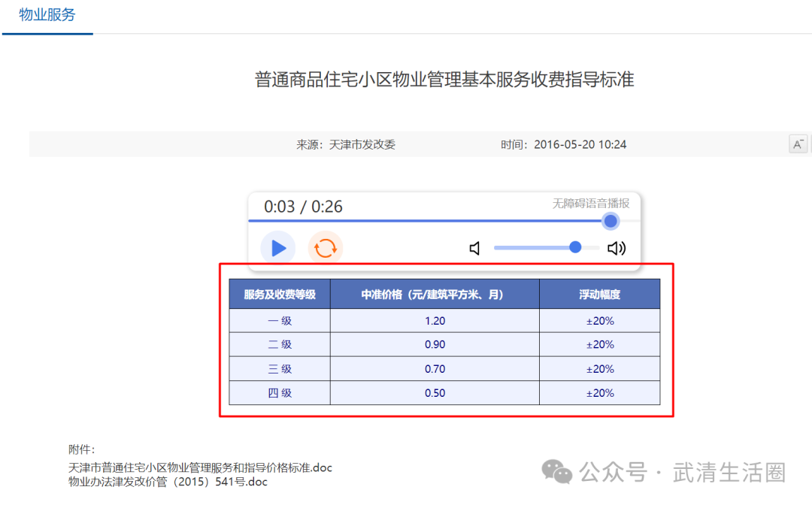Select the 一级 row label cell
This screenshot has width=812, height=505.
click(280, 321)
